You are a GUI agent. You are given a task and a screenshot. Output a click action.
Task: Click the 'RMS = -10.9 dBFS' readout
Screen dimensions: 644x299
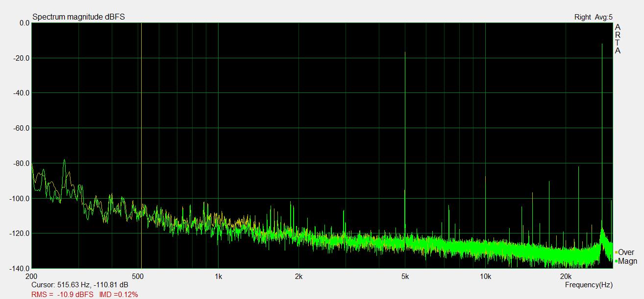62,295
